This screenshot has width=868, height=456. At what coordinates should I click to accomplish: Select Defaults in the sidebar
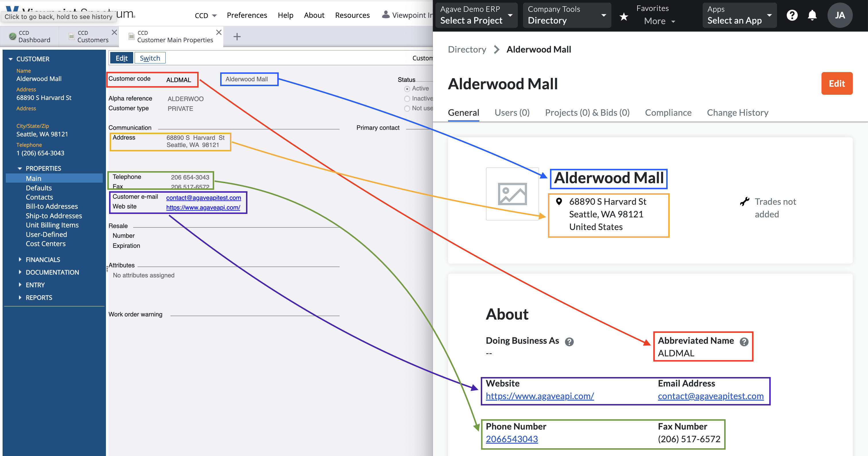point(39,188)
